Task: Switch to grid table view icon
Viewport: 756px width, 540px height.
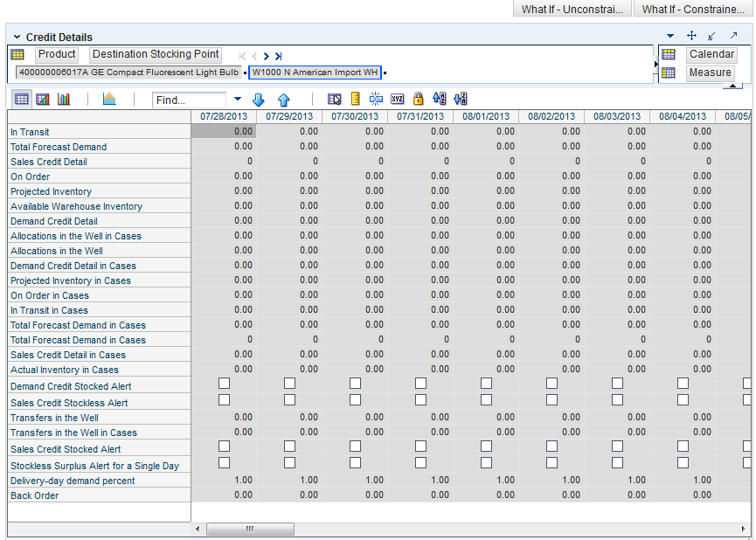Action: pos(21,100)
